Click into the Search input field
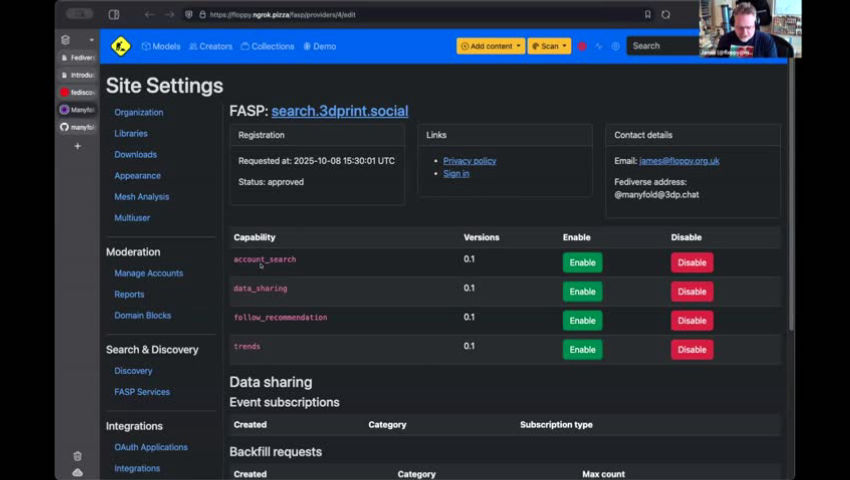850x480 pixels. click(662, 46)
